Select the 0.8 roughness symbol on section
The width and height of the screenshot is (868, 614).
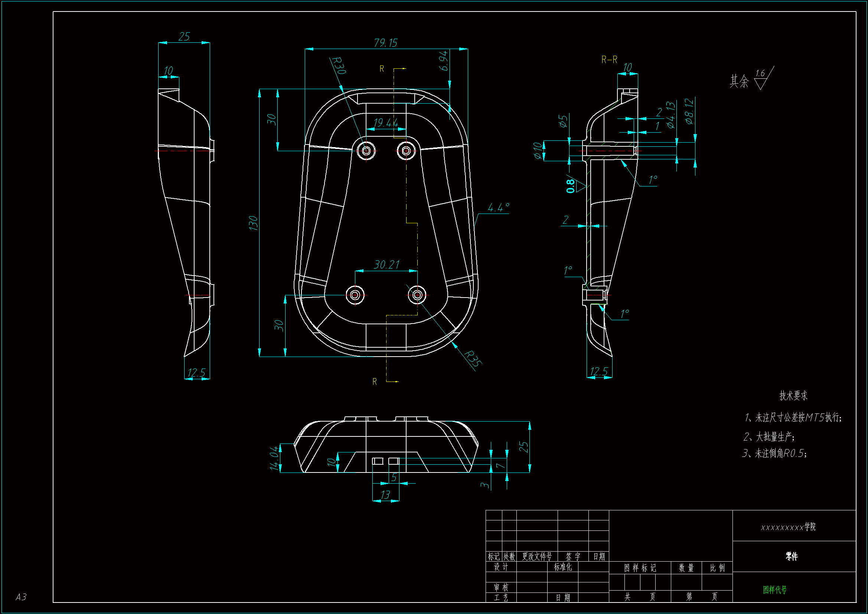(x=571, y=185)
